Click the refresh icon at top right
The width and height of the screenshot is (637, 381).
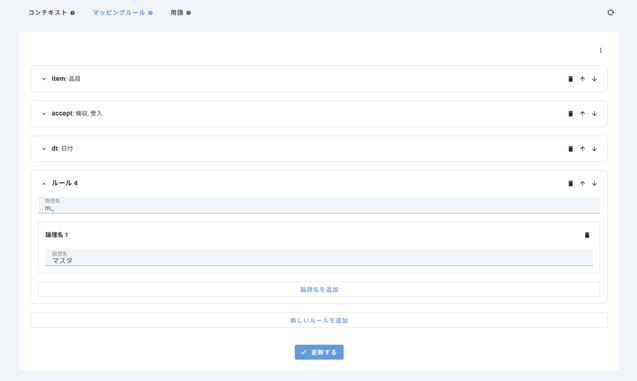point(611,13)
